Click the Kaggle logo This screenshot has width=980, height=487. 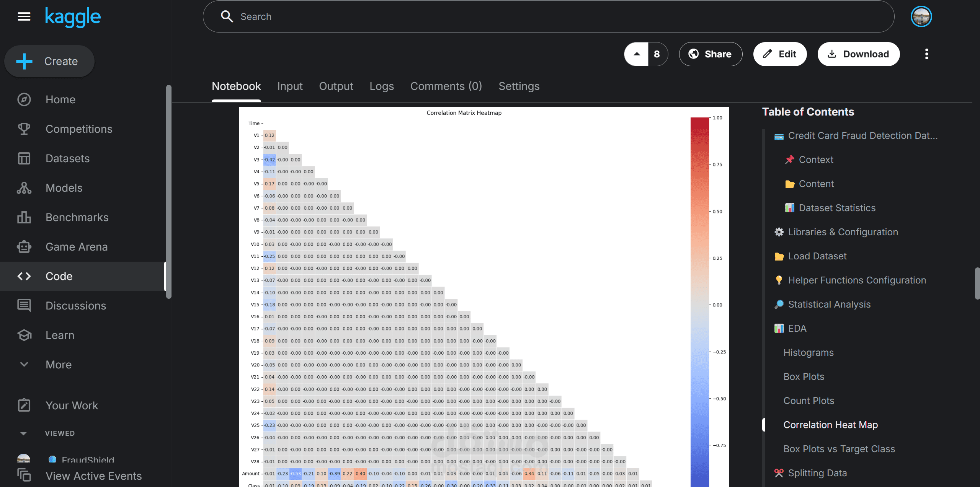coord(73,17)
